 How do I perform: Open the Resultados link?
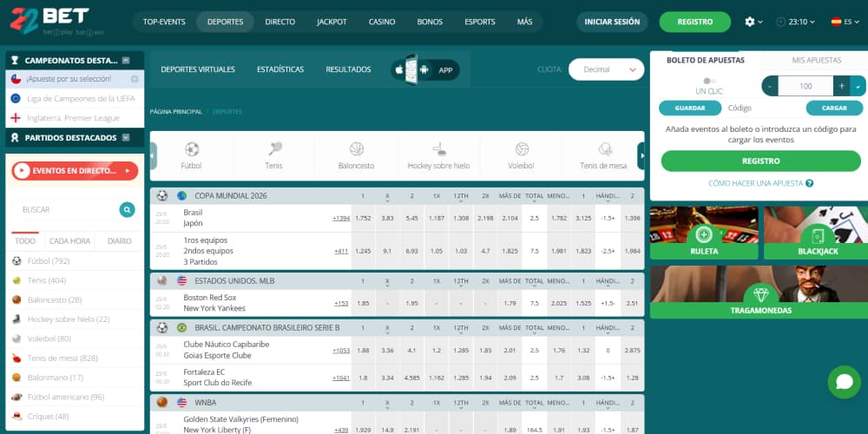point(348,69)
